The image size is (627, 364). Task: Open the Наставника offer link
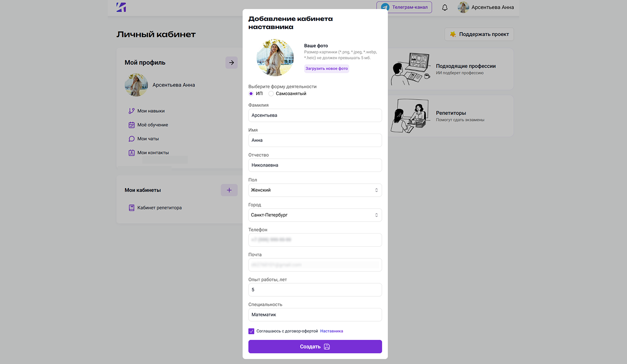(332, 331)
